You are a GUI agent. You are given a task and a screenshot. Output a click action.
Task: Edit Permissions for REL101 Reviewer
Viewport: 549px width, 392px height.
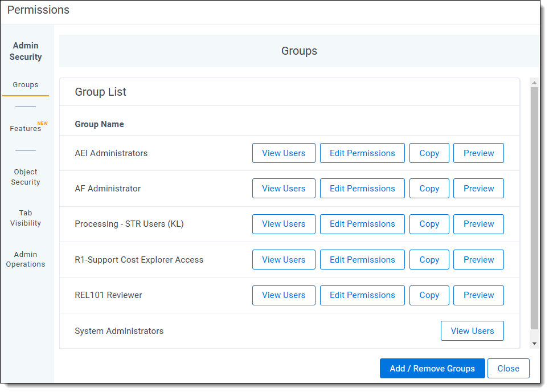(362, 295)
